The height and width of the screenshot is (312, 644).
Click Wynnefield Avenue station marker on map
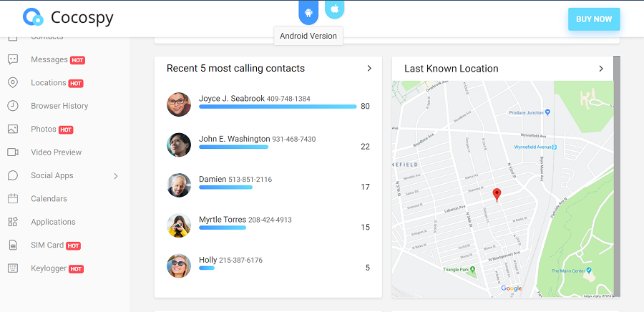coord(555,147)
